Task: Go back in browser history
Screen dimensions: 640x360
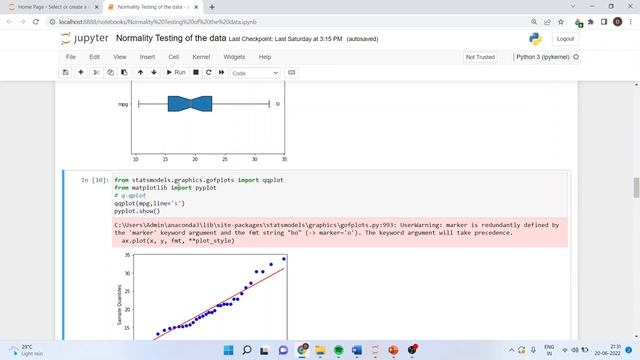Action: 9,22
